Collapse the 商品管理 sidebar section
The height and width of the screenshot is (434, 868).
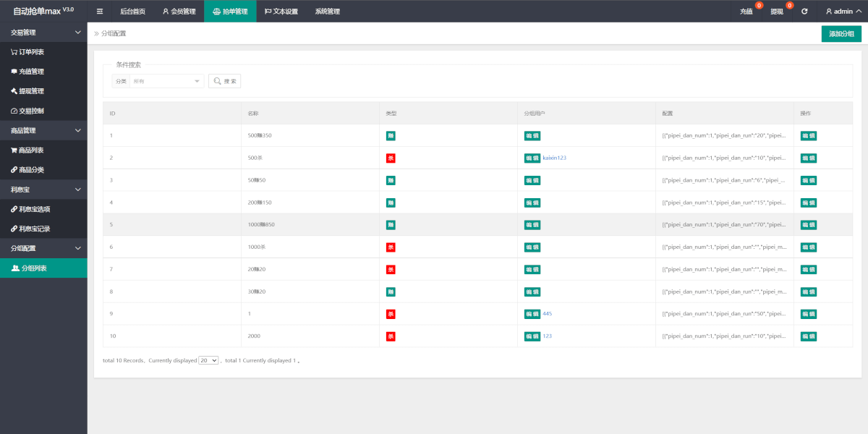tap(43, 130)
